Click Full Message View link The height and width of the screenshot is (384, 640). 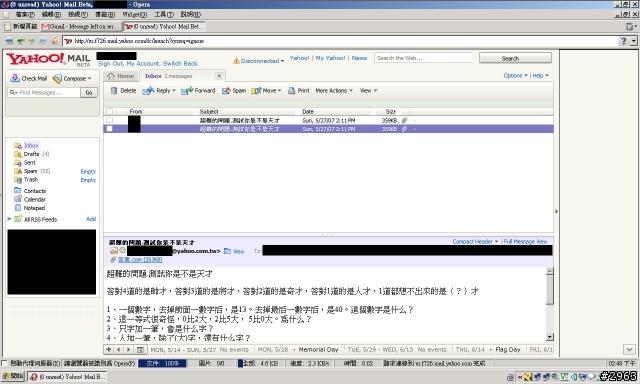525,242
